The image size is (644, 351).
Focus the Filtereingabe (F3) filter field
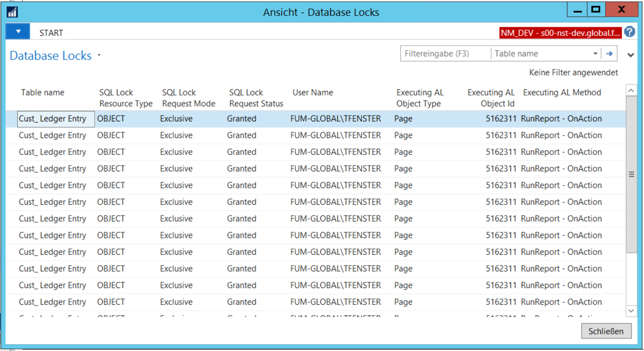coord(446,54)
